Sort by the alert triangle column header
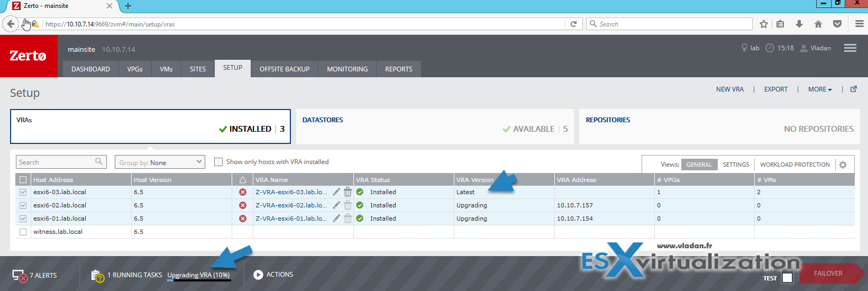The image size is (868, 291). [x=243, y=180]
